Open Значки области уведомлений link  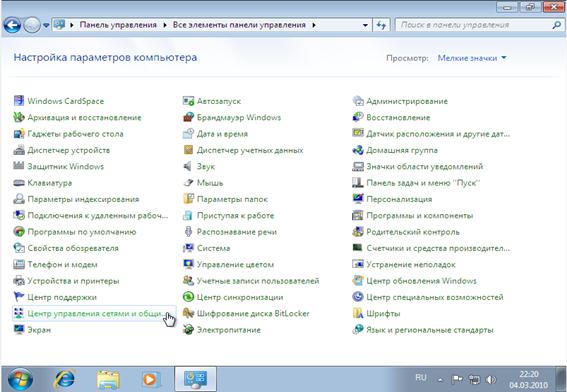tap(425, 166)
